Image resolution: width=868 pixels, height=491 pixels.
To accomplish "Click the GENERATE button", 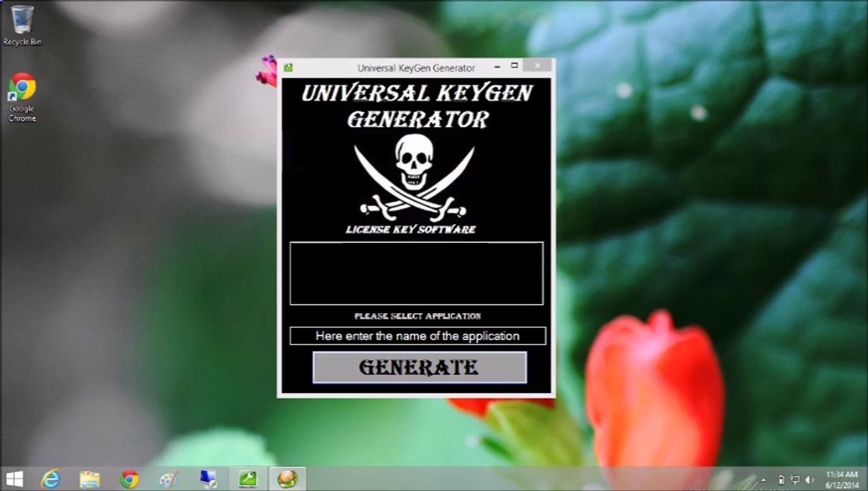I will [419, 368].
